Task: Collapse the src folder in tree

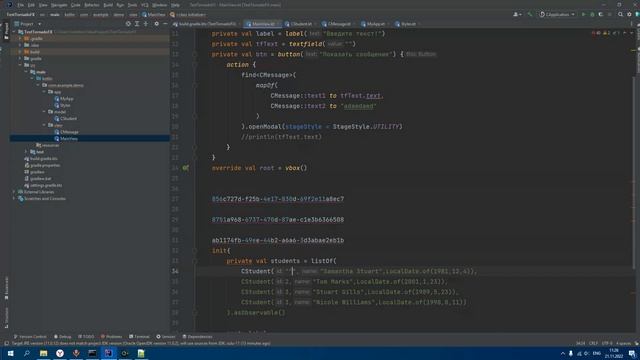Action: [20, 65]
